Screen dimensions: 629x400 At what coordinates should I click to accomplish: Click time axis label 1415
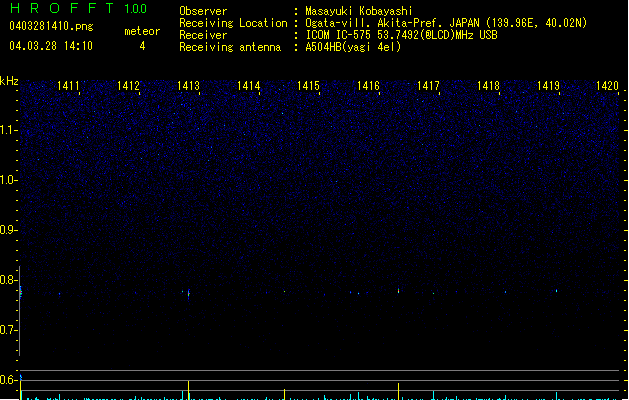pyautogui.click(x=308, y=86)
